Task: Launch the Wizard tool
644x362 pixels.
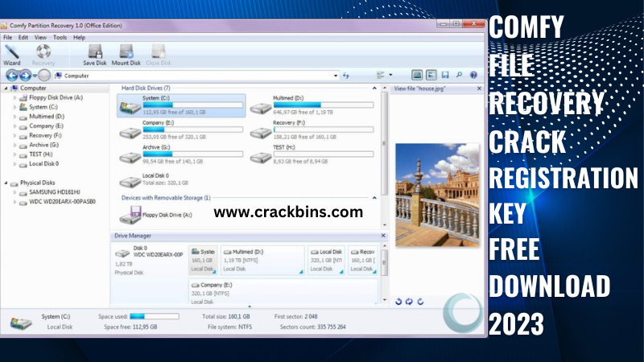Action: click(x=12, y=55)
